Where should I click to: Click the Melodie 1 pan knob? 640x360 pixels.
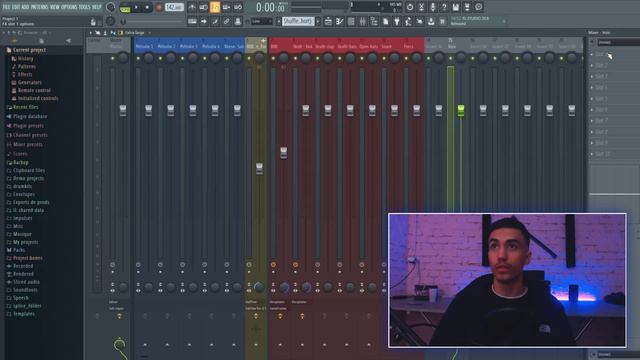(x=149, y=58)
